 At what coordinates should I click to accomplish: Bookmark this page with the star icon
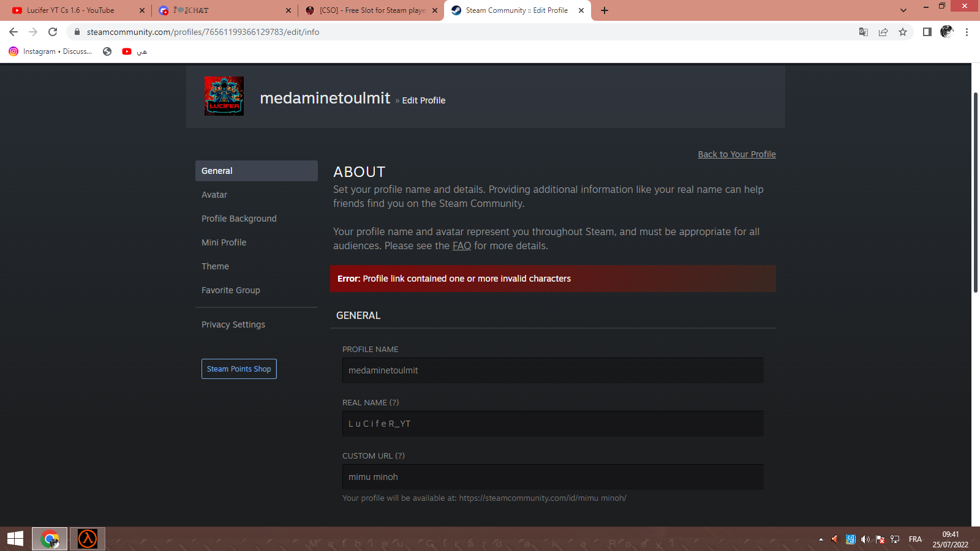click(x=903, y=32)
